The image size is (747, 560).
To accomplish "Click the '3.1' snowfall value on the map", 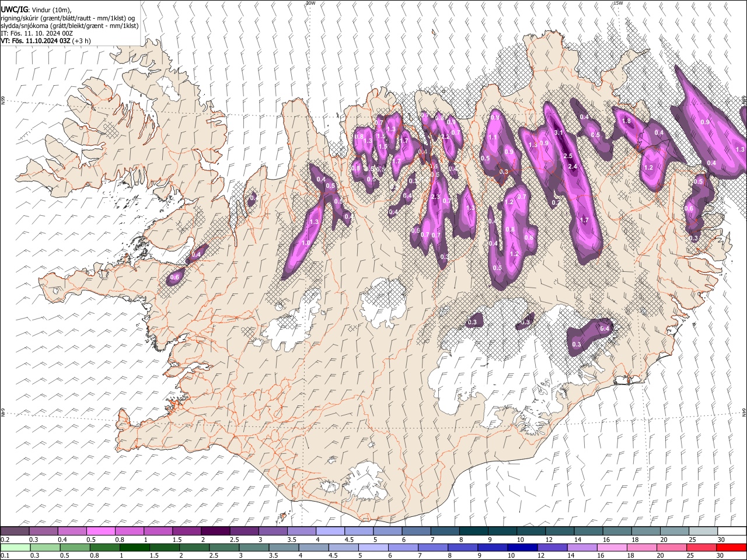I will click(x=558, y=132).
